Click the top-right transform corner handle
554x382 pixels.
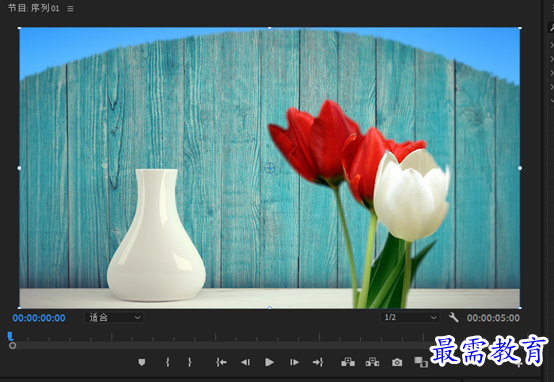click(x=520, y=28)
